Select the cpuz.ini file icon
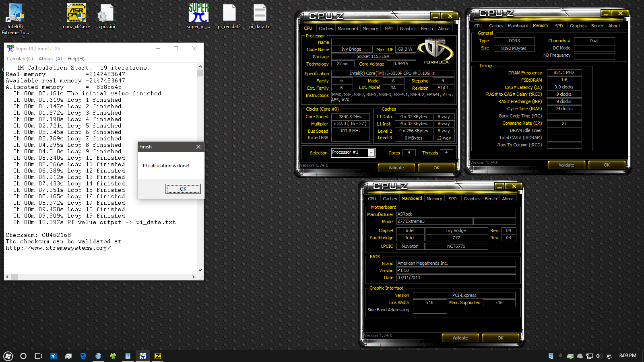Viewport: 644px width, 362px height. point(107,16)
